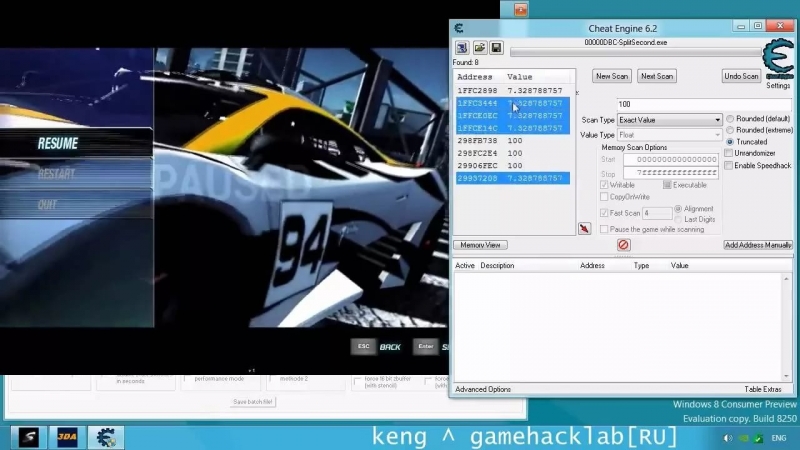The image size is (800, 450).
Task: Click Add Address Manually button
Action: 758,245
